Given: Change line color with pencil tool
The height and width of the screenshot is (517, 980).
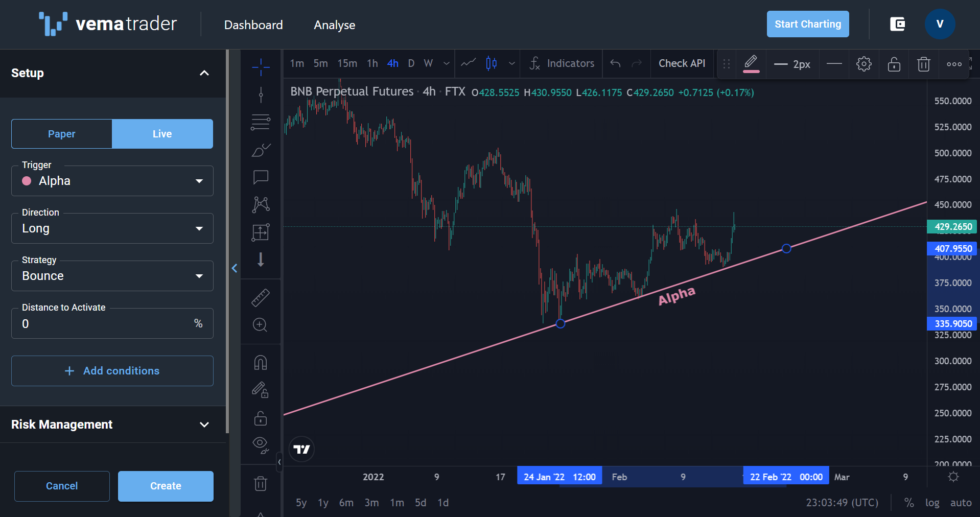Looking at the screenshot, I should tap(751, 64).
